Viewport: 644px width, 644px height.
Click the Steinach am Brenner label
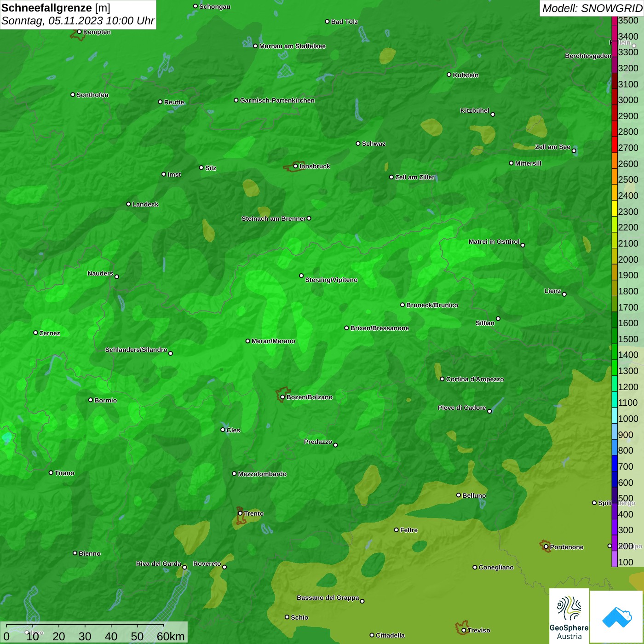click(x=273, y=218)
